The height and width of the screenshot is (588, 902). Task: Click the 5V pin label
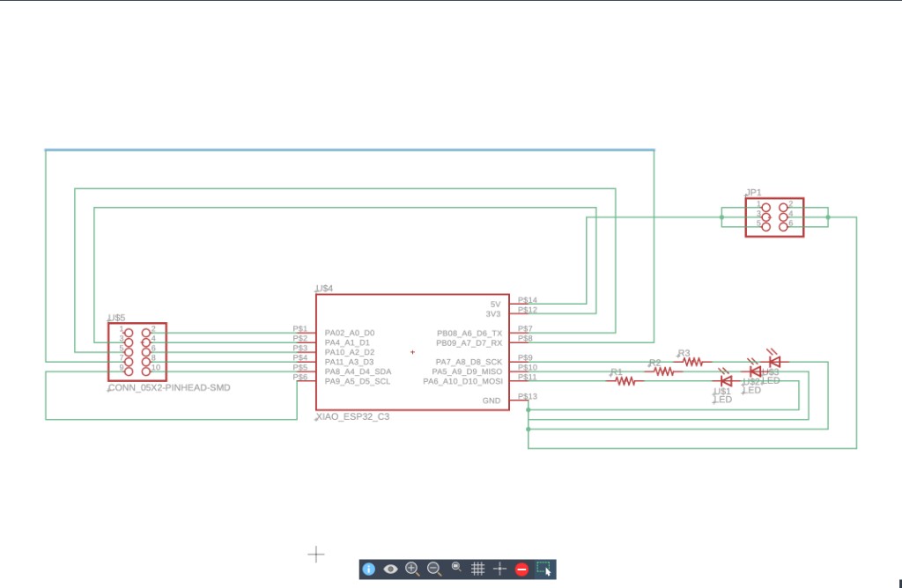click(496, 304)
